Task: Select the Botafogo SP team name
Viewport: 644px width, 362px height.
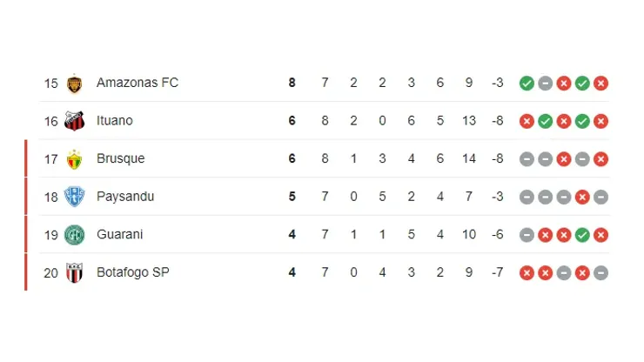Action: 132,272
